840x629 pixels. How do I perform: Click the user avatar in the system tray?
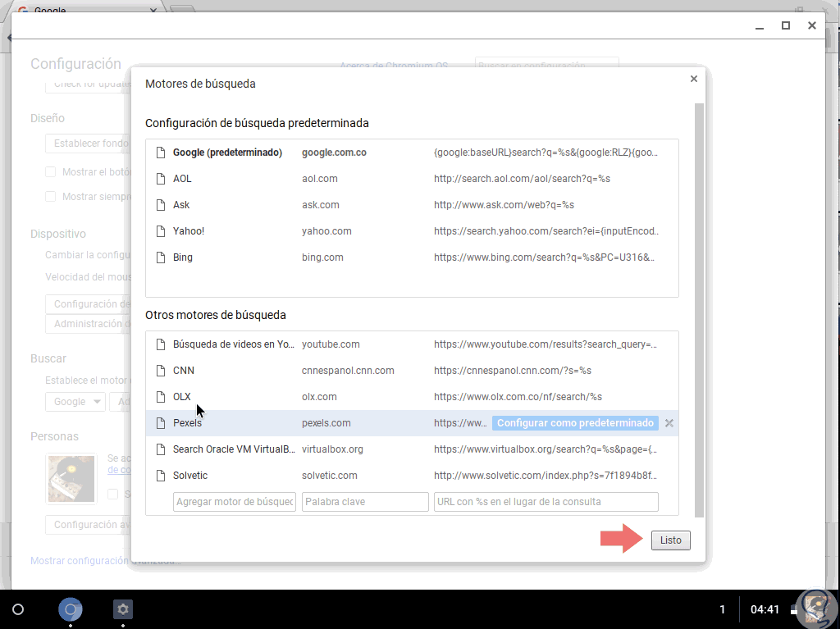point(816,609)
